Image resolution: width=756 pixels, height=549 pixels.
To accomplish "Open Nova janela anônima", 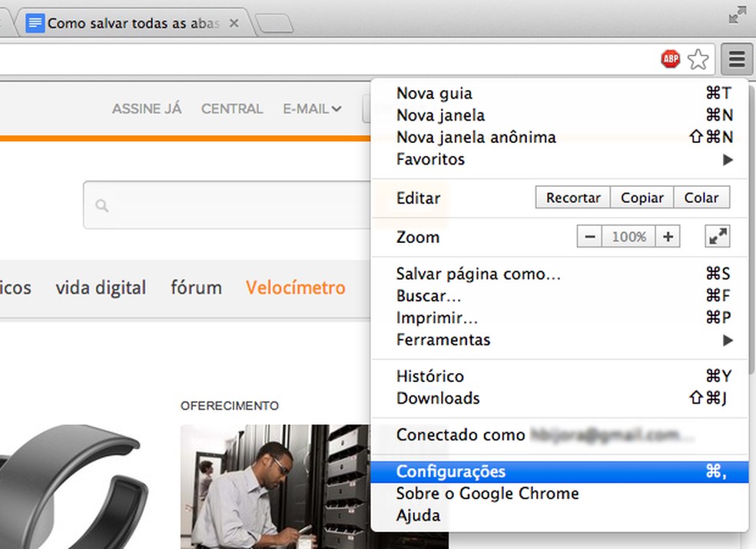I will pyautogui.click(x=476, y=137).
